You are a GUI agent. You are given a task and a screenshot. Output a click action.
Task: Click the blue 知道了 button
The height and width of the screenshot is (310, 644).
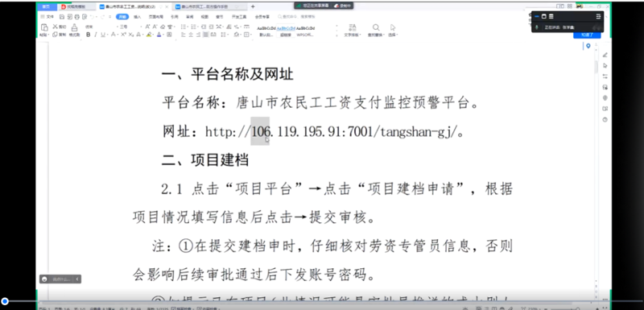point(587,35)
